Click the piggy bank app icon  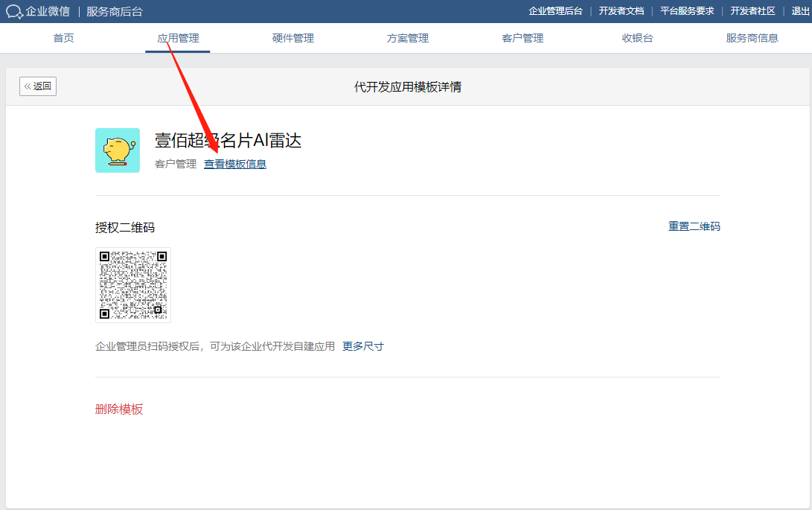[x=118, y=150]
